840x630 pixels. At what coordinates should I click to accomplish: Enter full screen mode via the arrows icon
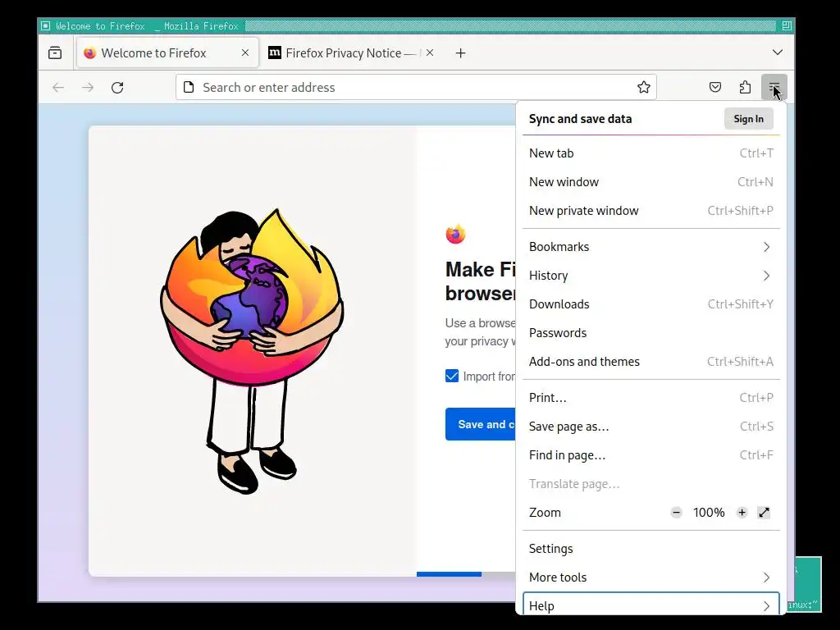point(764,513)
